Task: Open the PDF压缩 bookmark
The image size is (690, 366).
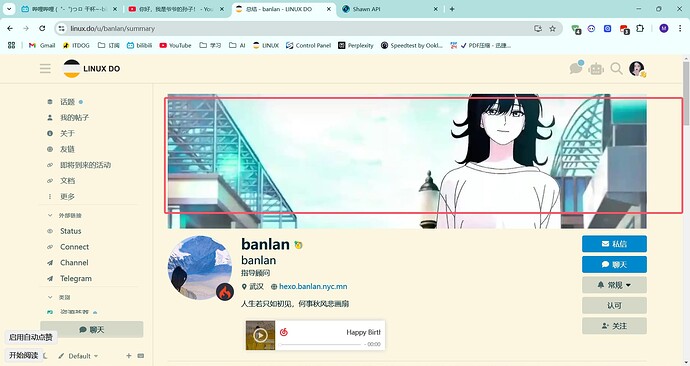Action: coord(480,45)
